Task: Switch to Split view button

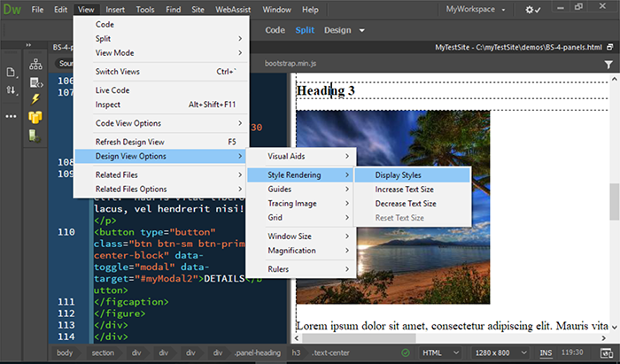Action: [305, 30]
